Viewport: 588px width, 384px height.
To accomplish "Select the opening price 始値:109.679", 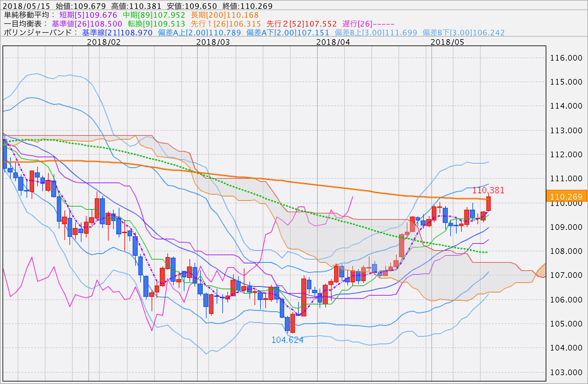I will tap(81, 6).
